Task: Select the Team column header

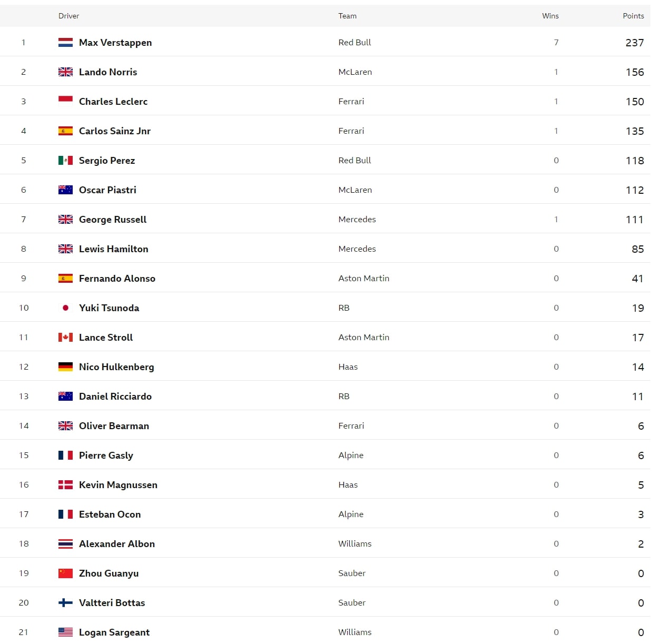Action: (x=348, y=16)
